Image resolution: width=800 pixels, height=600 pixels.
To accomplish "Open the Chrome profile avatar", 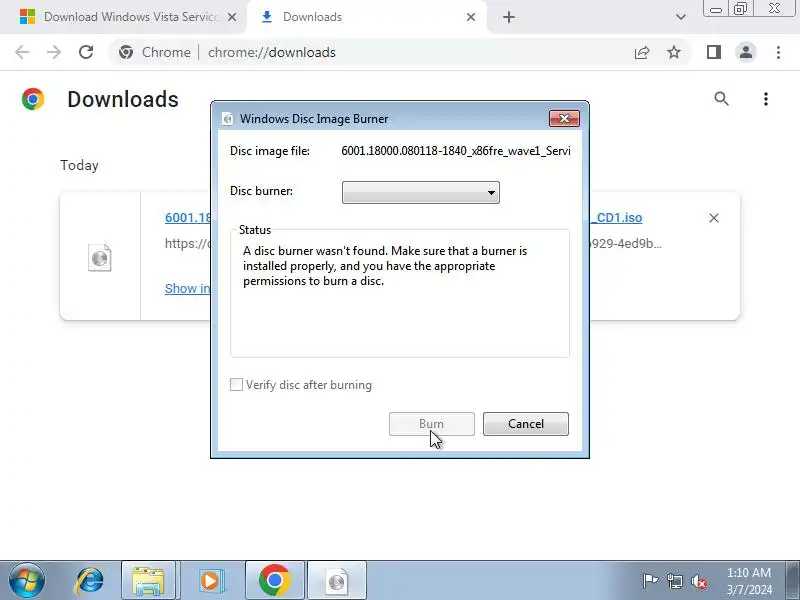I will click(x=746, y=52).
